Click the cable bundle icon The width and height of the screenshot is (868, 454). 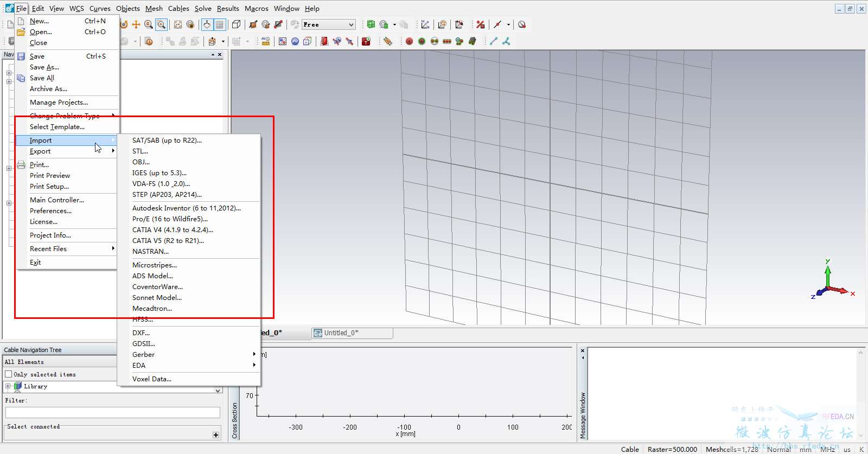click(x=388, y=41)
